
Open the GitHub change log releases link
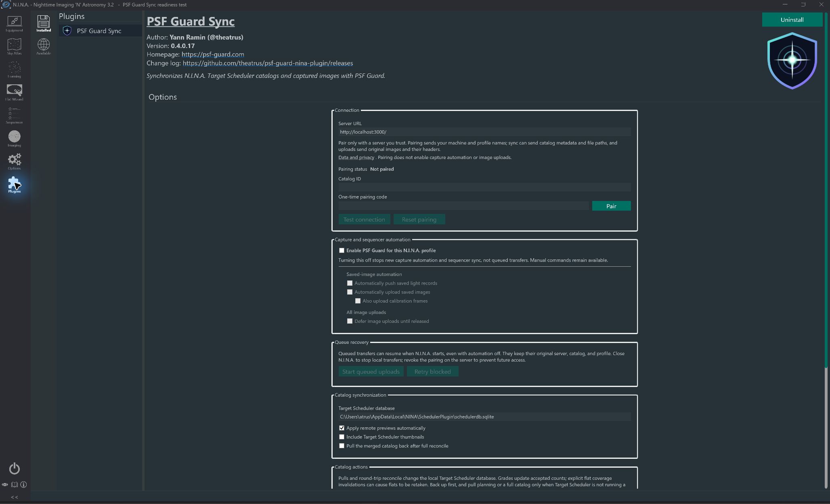point(268,63)
